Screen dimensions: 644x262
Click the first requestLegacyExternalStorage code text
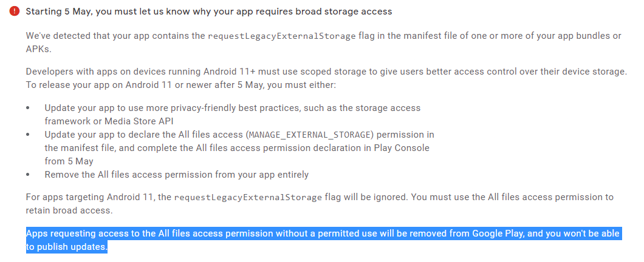pyautogui.click(x=282, y=36)
